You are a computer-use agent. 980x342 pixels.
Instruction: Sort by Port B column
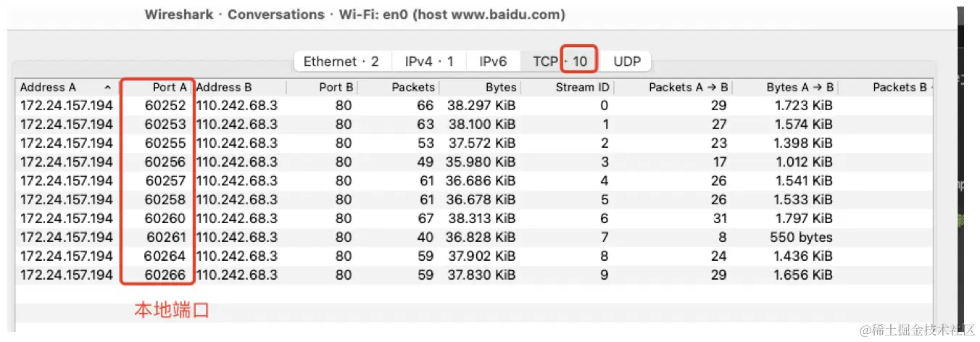(323, 88)
